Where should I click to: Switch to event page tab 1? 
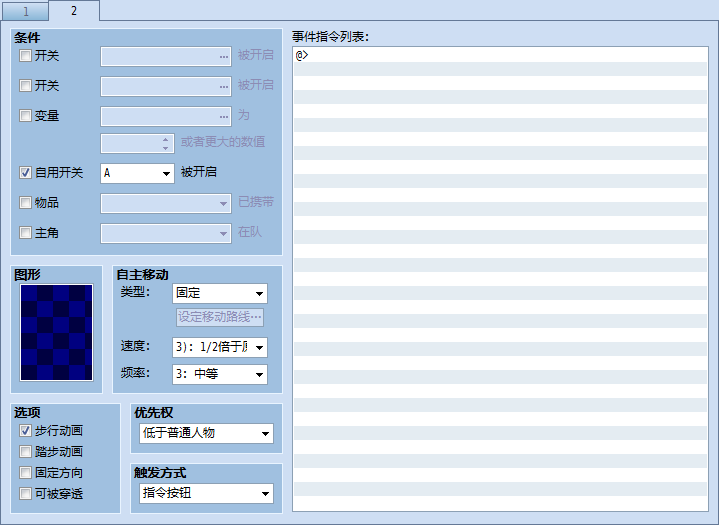coord(26,11)
